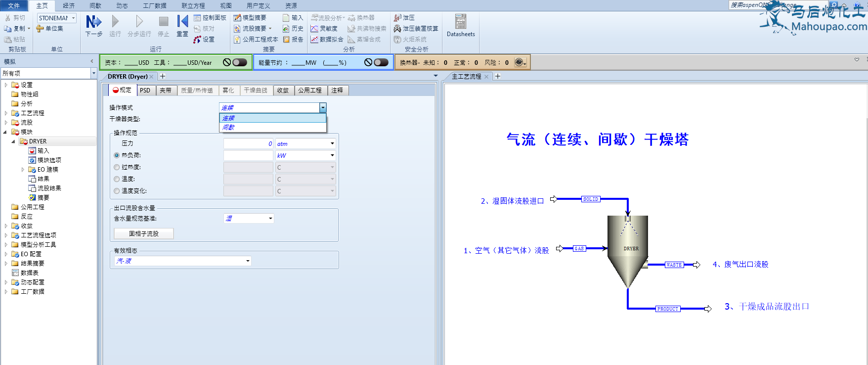Viewport: 868px width, 365px height.
Task: Click the DRYER block on the flowsheet
Action: coord(628,251)
